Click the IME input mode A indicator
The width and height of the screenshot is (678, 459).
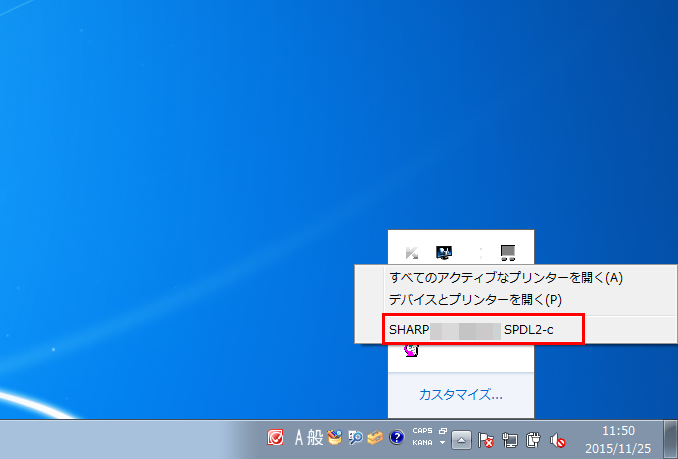click(298, 438)
